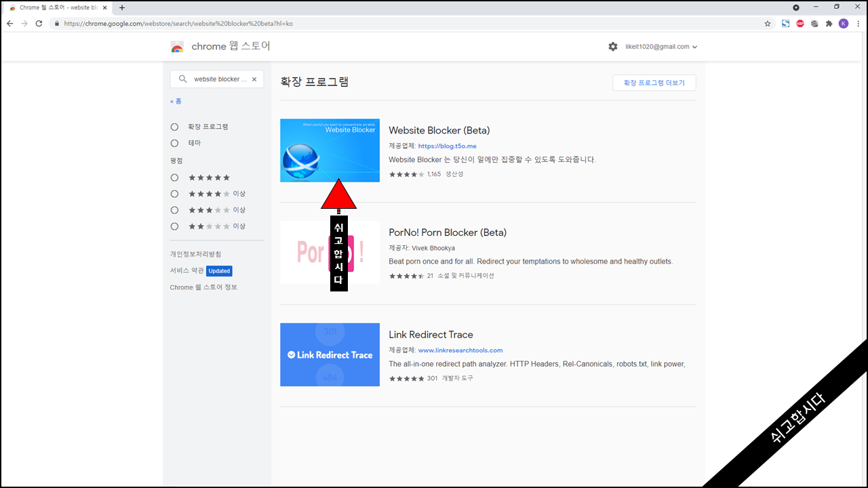Go back to the previous page
The width and height of the screenshot is (868, 488).
click(x=9, y=23)
